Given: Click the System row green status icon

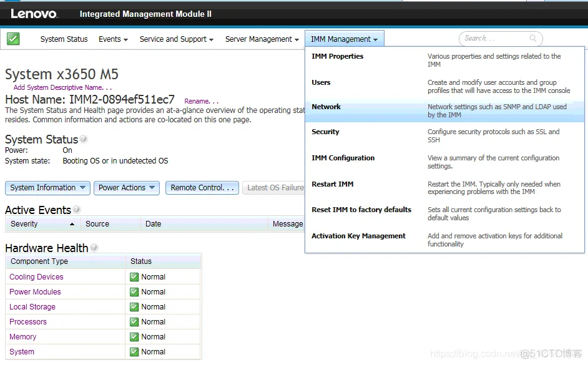Looking at the screenshot, I should [x=134, y=352].
